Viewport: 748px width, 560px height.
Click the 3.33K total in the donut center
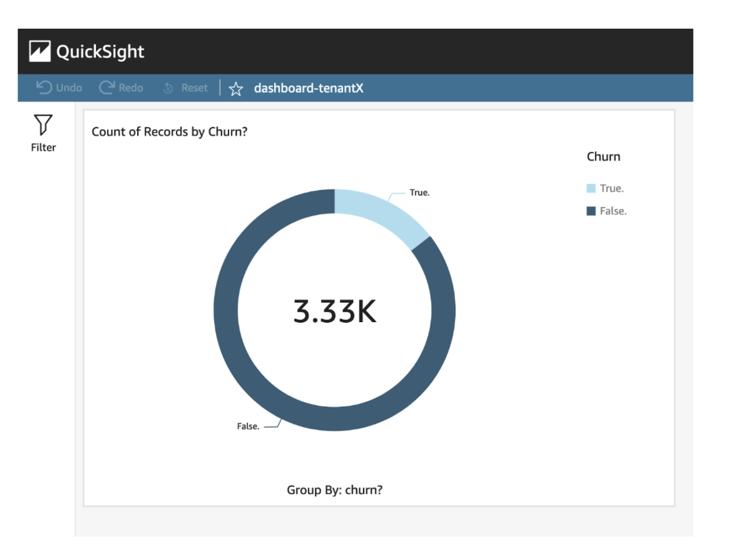[334, 311]
